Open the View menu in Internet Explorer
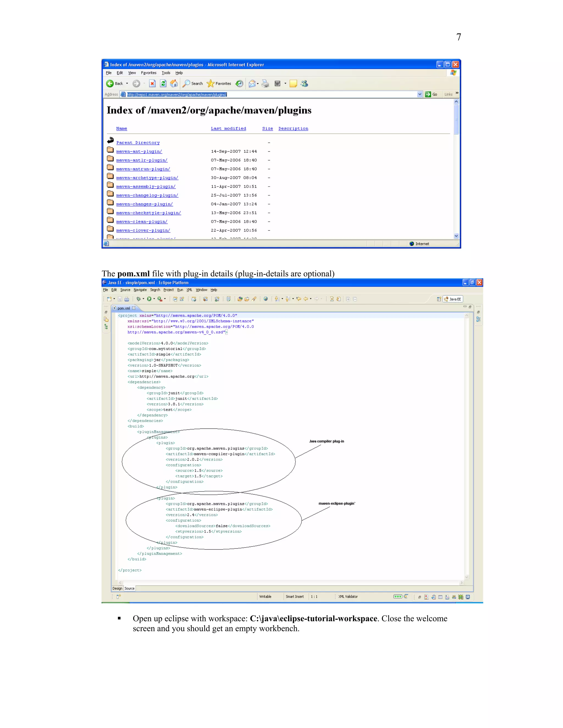This screenshot has height=728, width=563. 132,73
